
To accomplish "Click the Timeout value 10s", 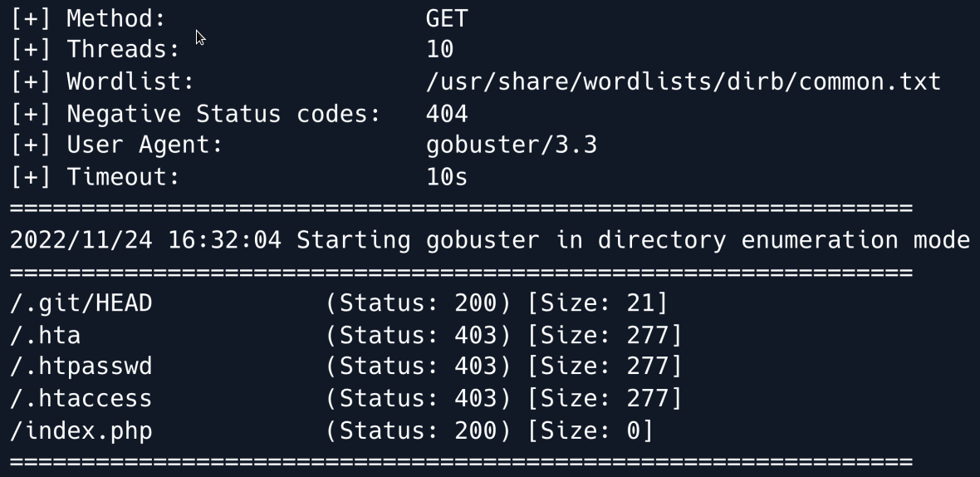I will tap(447, 176).
